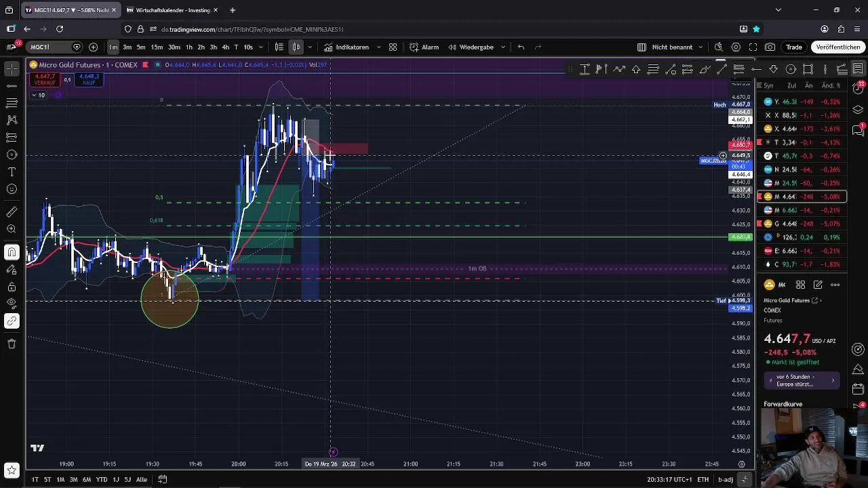Open time axis settings gear

(x=741, y=464)
